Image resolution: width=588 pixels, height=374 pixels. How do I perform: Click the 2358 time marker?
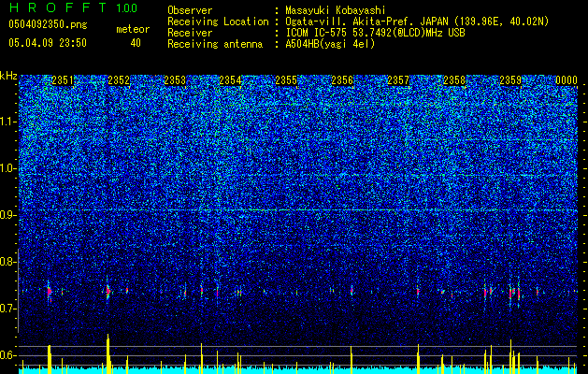tap(454, 80)
